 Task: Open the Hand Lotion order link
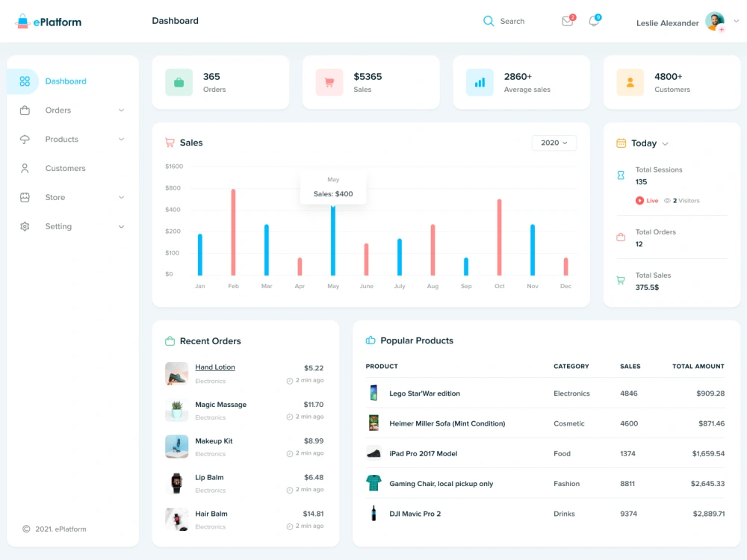[215, 367]
